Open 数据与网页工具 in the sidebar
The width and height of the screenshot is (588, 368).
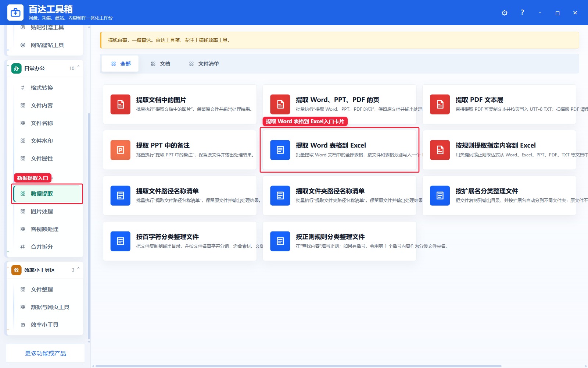pyautogui.click(x=47, y=307)
